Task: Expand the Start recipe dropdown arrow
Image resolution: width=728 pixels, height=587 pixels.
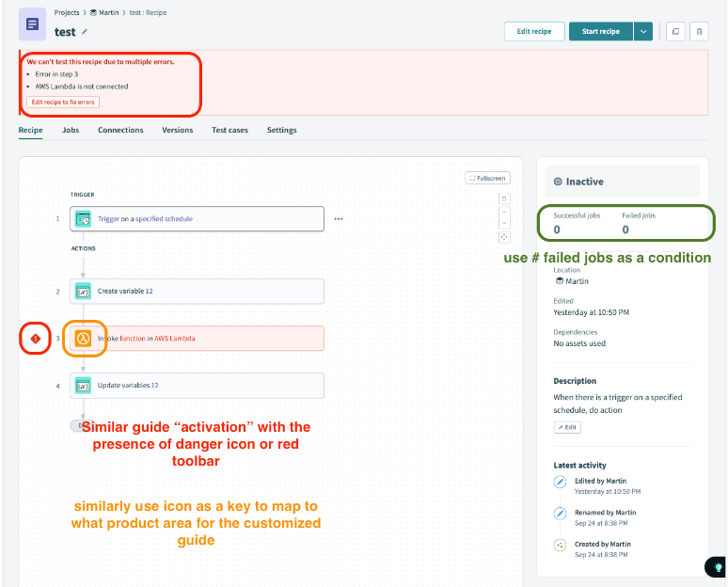Action: click(643, 31)
